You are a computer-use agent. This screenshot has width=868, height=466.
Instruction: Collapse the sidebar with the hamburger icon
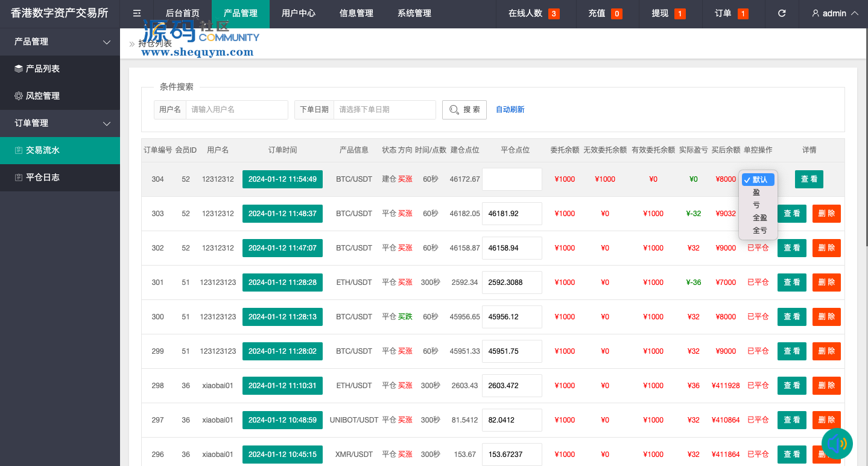[137, 13]
